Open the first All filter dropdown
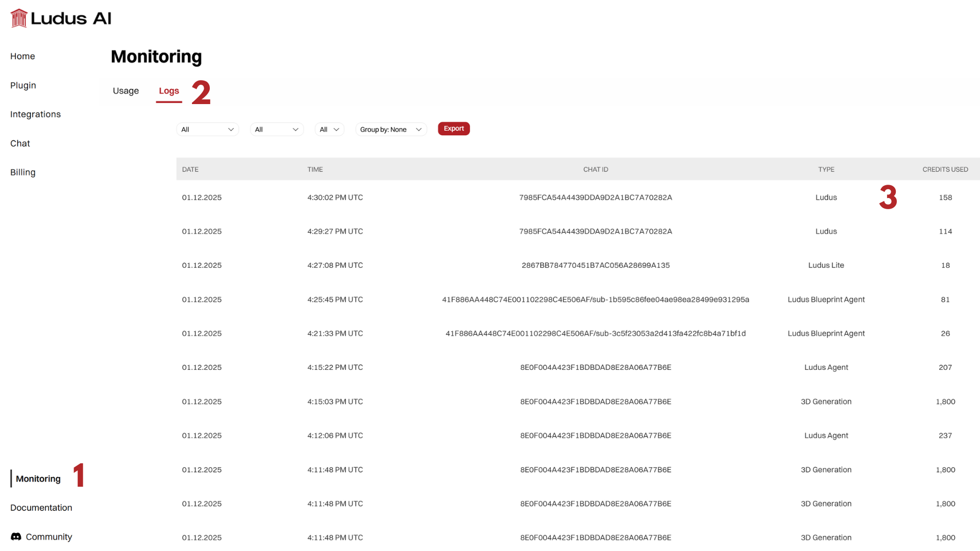This screenshot has height=551, width=980. (207, 129)
